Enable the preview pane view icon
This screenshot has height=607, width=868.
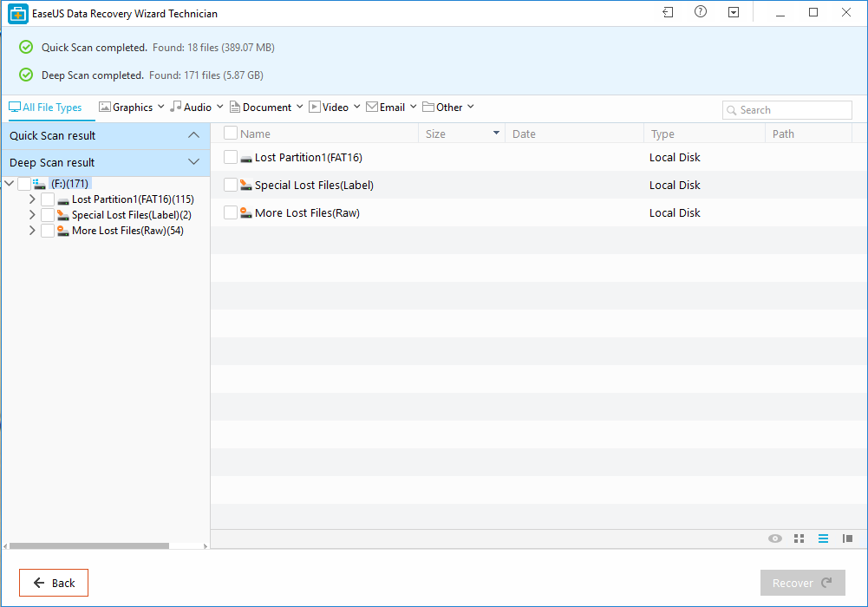click(847, 538)
